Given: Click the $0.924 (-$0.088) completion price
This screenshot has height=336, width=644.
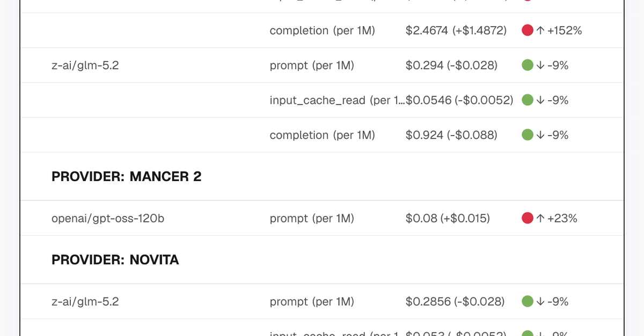Looking at the screenshot, I should (x=451, y=135).
